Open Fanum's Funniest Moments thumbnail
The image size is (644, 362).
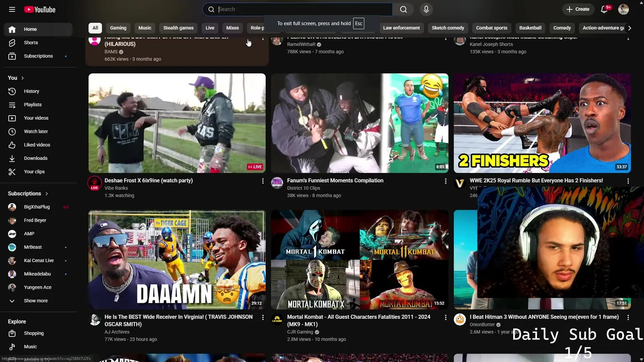pyautogui.click(x=360, y=123)
